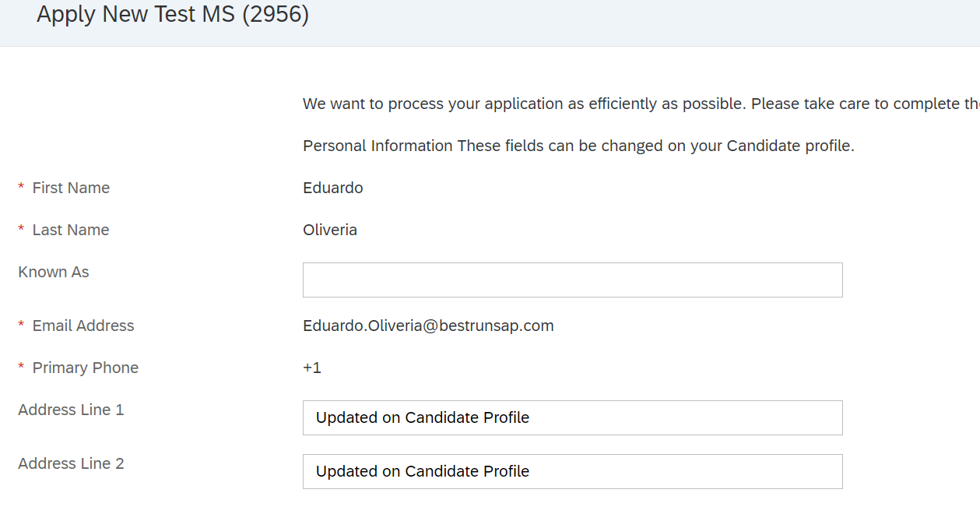The width and height of the screenshot is (980, 507).
Task: Click the +1 primary phone value
Action: point(312,368)
